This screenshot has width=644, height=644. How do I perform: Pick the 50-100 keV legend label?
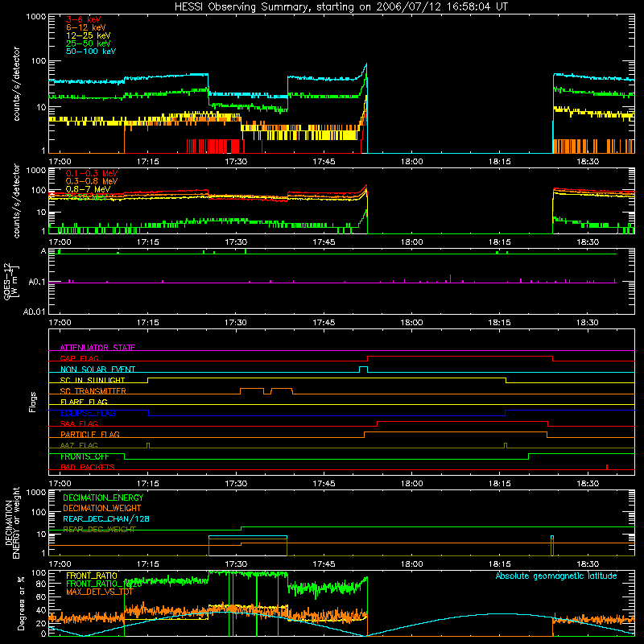click(x=91, y=51)
